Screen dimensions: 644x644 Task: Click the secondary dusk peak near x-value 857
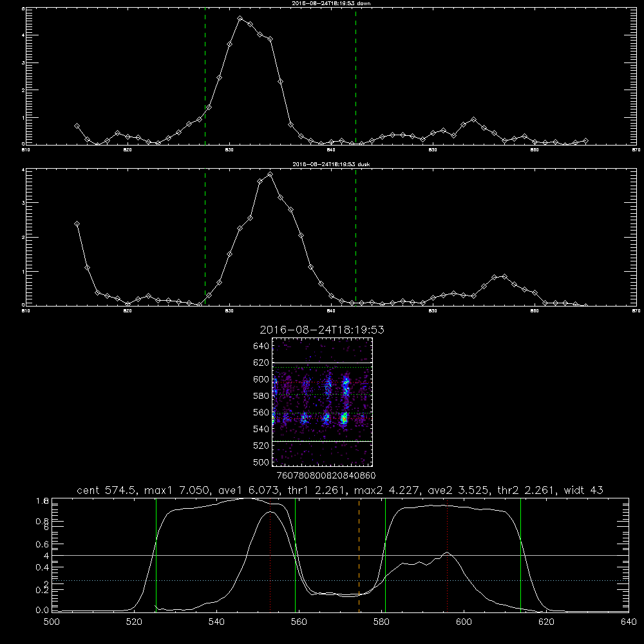(504, 276)
